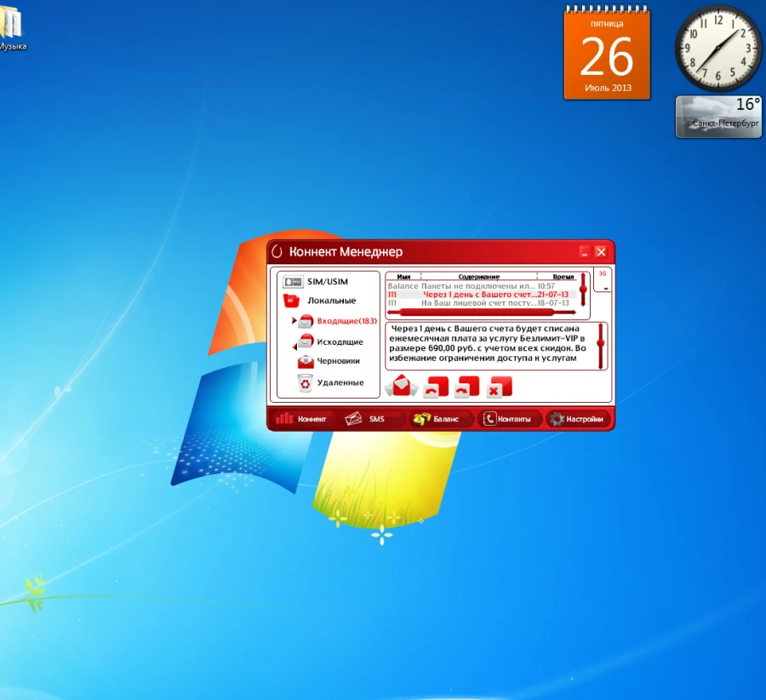Open the Санкт-Петербург weather gadget

tap(718, 117)
